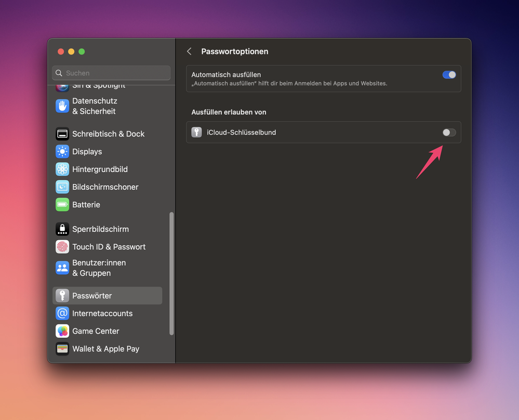Click the iCloud-Schlüsselbund key icon
This screenshot has height=420, width=519.
pos(196,133)
